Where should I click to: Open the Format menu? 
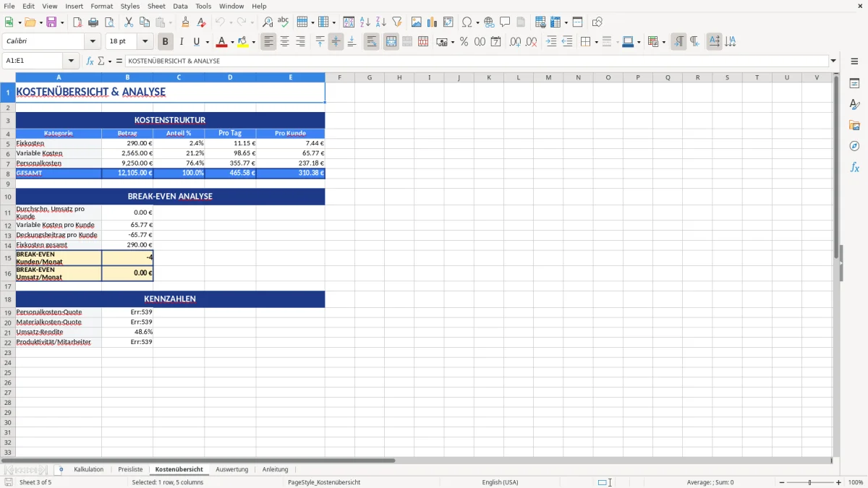(101, 6)
